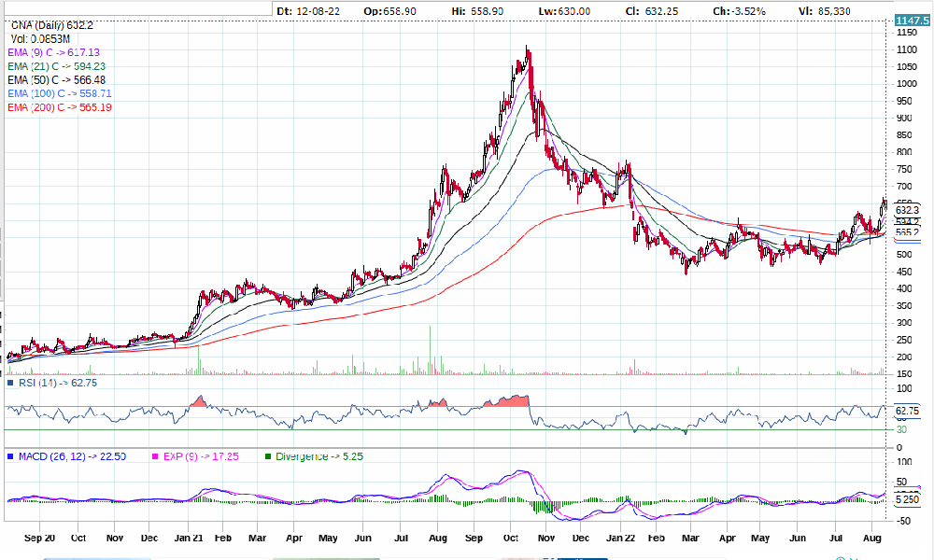Click the 632.3 current price flag
This screenshot has width=934, height=560.
[x=907, y=210]
